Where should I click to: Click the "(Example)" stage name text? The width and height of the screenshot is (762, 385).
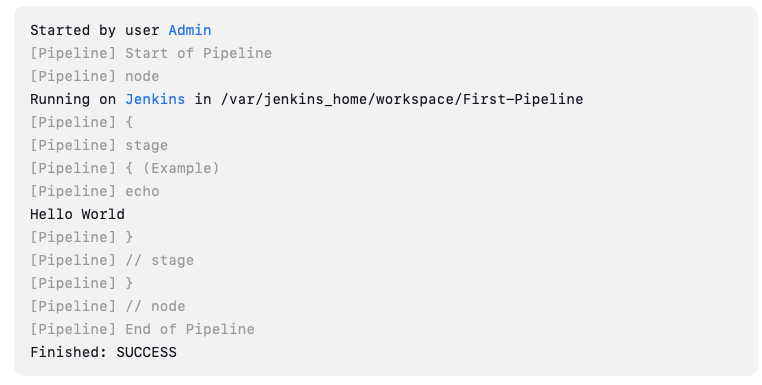[x=181, y=168]
